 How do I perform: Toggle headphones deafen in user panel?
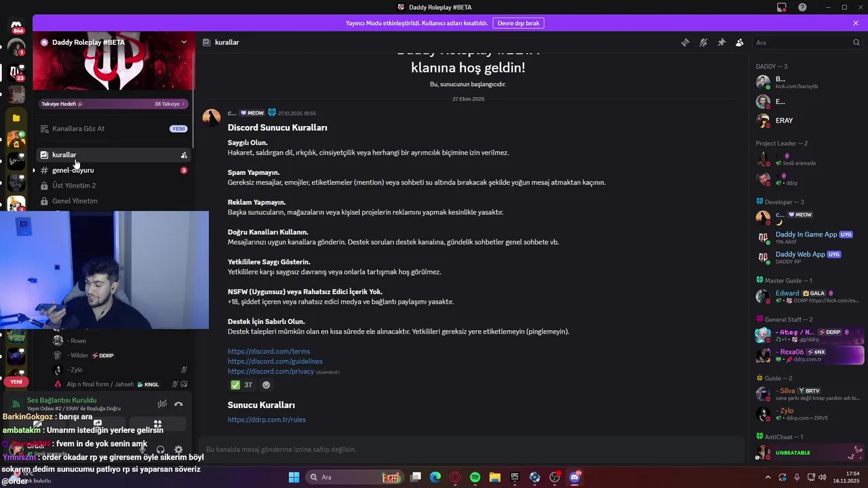[161, 449]
